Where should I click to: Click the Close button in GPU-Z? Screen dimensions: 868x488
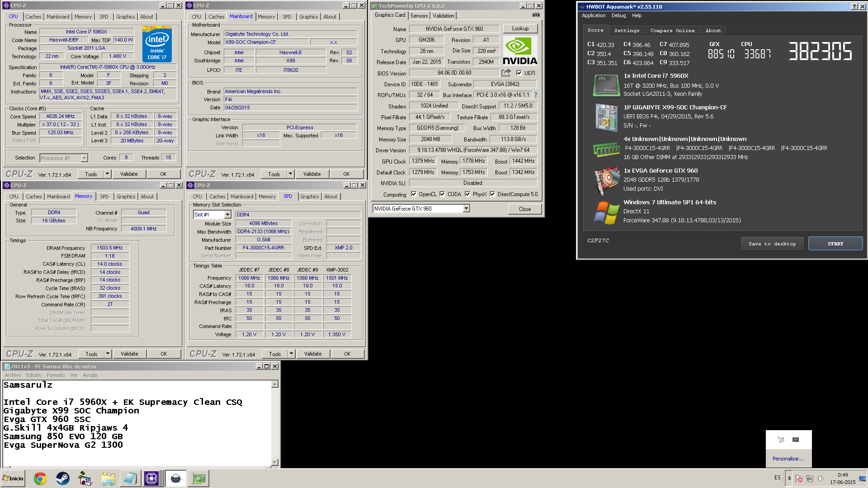click(525, 209)
